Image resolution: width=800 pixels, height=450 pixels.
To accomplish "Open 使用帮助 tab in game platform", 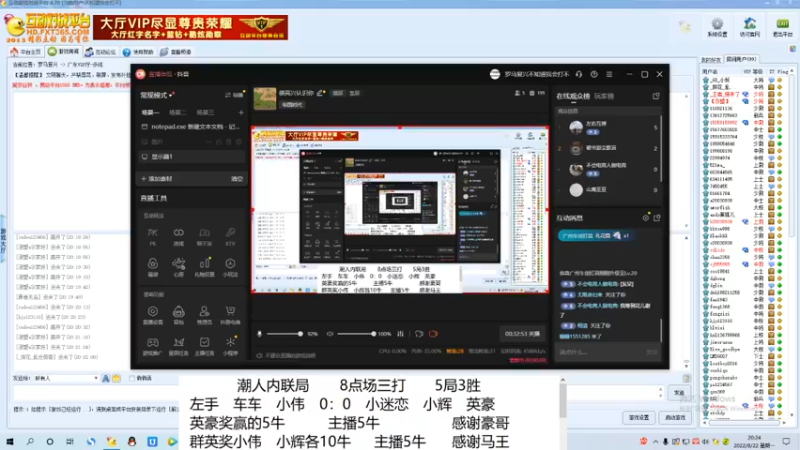I will 138,52.
